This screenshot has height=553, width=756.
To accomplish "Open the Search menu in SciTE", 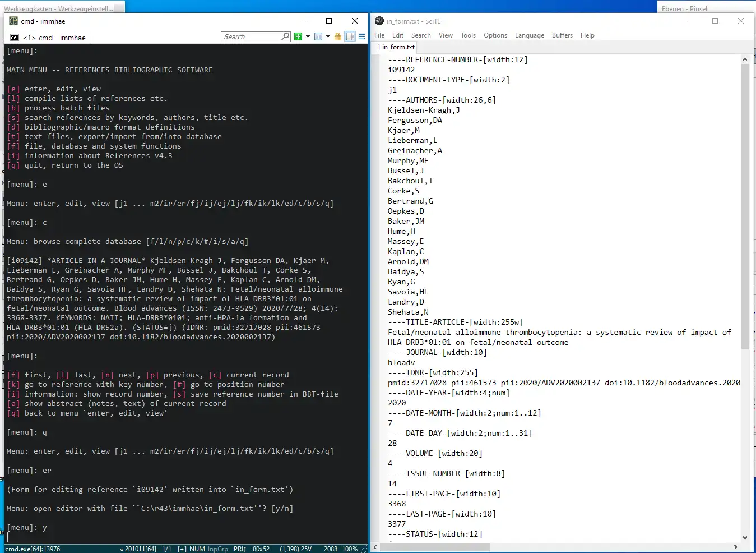I will tap(421, 35).
